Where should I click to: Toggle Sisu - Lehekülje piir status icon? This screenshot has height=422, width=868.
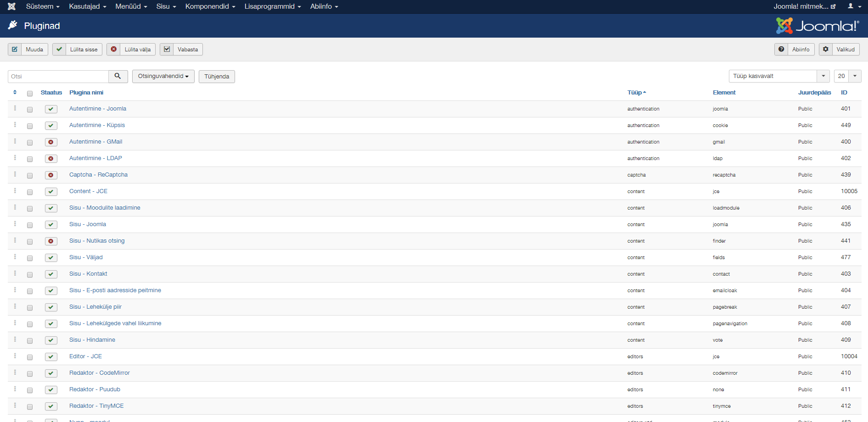coord(51,307)
